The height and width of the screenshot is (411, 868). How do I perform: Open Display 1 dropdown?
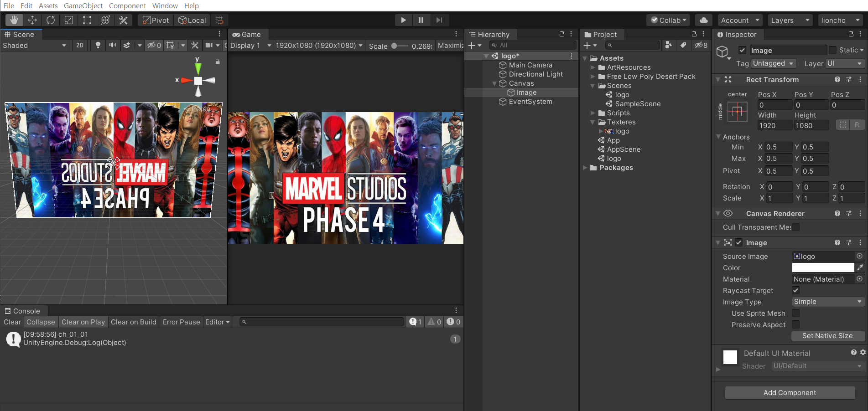[250, 45]
